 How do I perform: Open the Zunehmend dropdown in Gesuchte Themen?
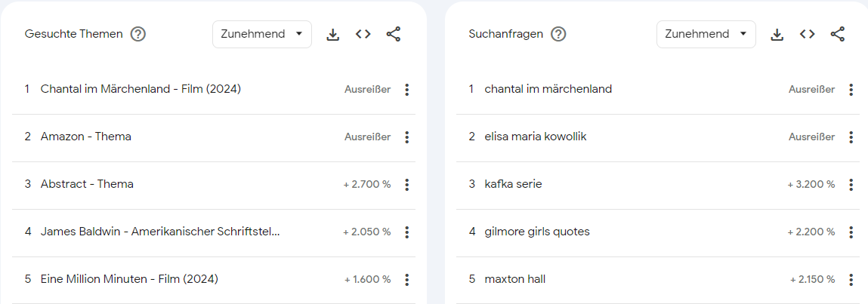(x=262, y=34)
